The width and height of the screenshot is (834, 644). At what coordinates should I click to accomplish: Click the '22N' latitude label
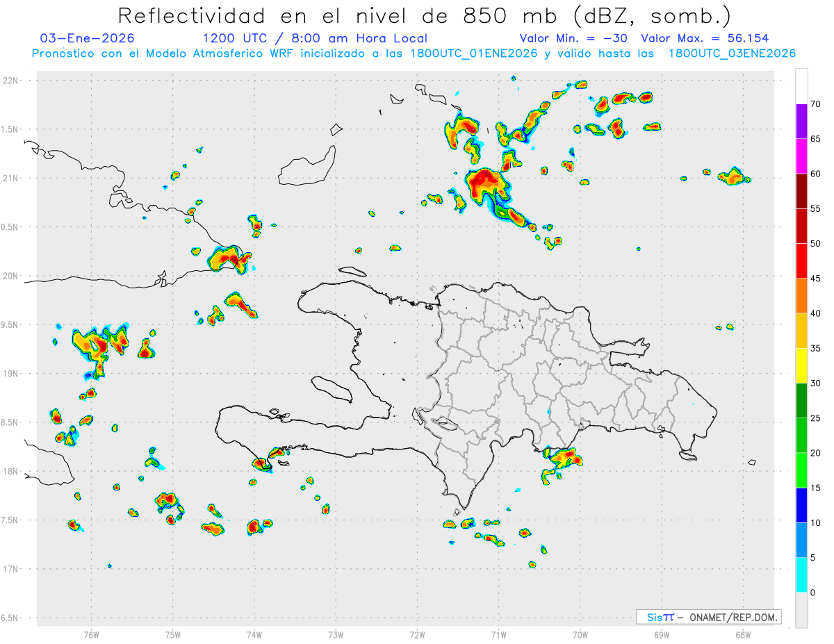coord(12,81)
